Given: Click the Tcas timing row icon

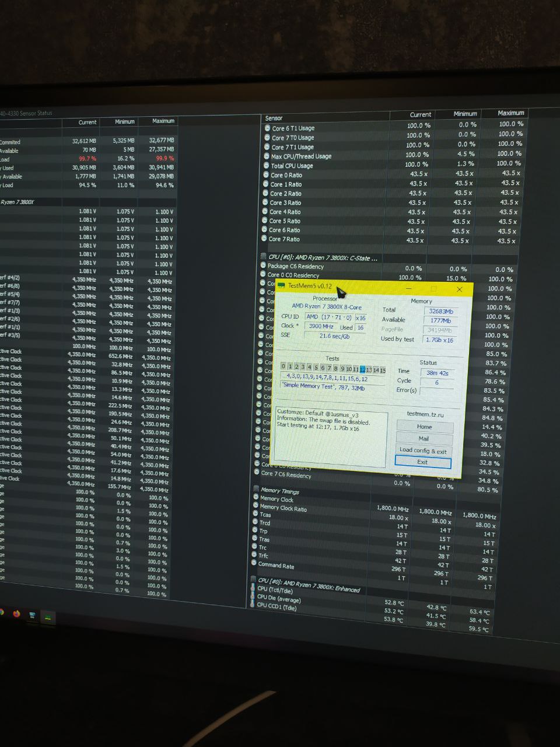Looking at the screenshot, I should 255,514.
